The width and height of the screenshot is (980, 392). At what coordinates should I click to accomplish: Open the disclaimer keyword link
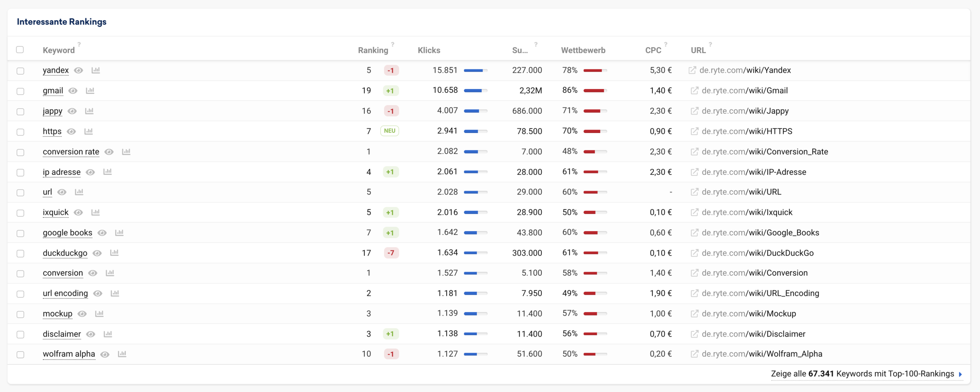(62, 334)
